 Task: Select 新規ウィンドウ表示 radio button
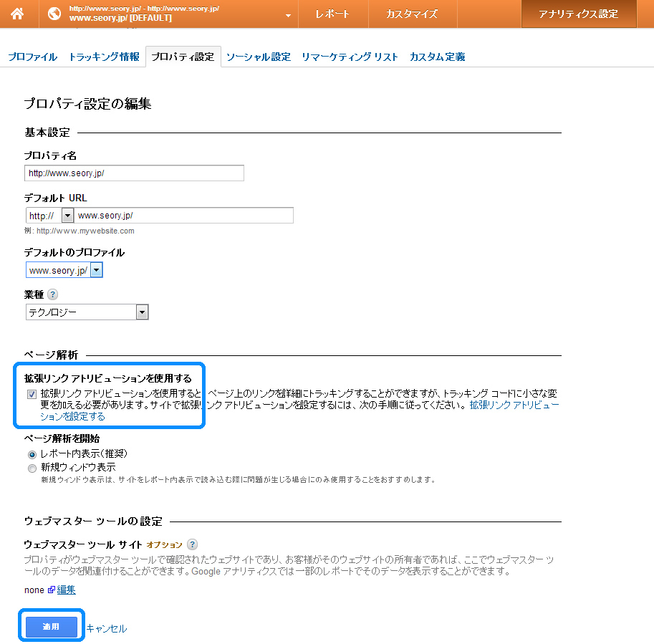(32, 468)
